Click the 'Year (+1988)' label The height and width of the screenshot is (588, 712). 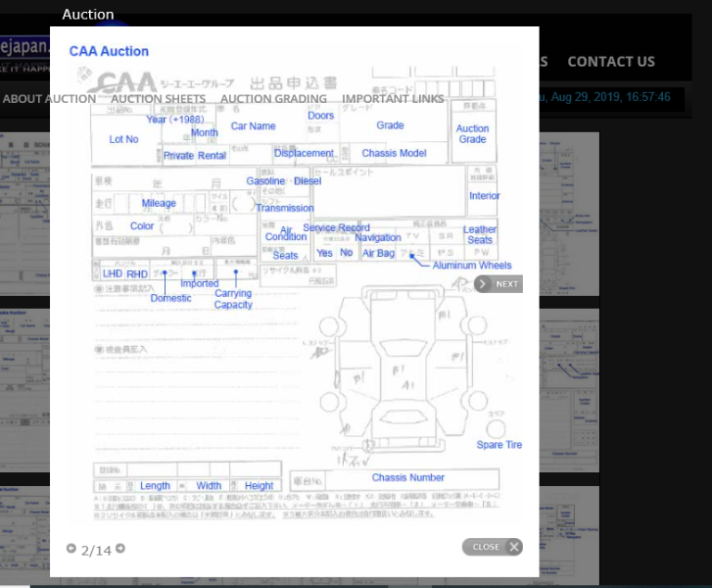pos(175,120)
